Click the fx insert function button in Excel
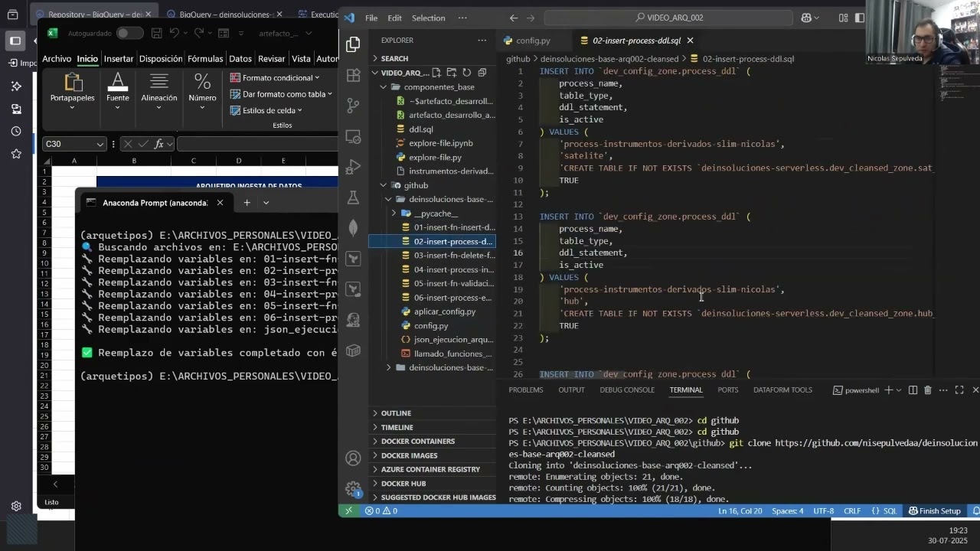 159,144
